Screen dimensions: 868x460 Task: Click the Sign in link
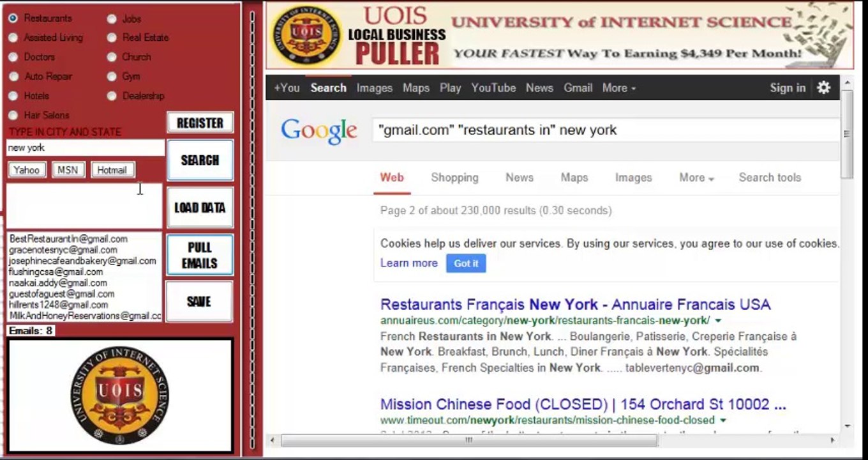788,88
